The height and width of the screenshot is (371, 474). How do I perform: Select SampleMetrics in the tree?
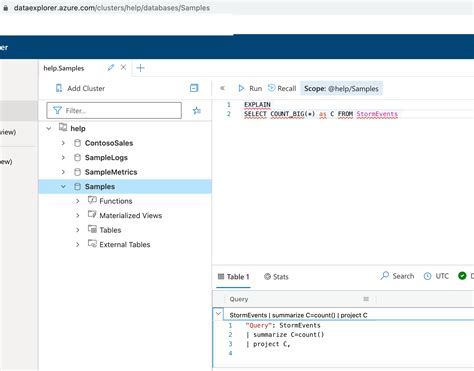(111, 172)
